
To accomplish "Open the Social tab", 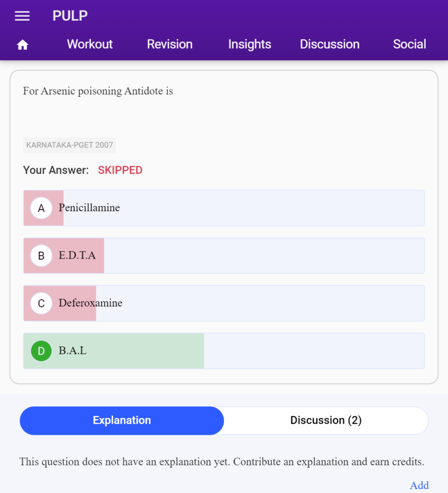I will click(x=409, y=44).
